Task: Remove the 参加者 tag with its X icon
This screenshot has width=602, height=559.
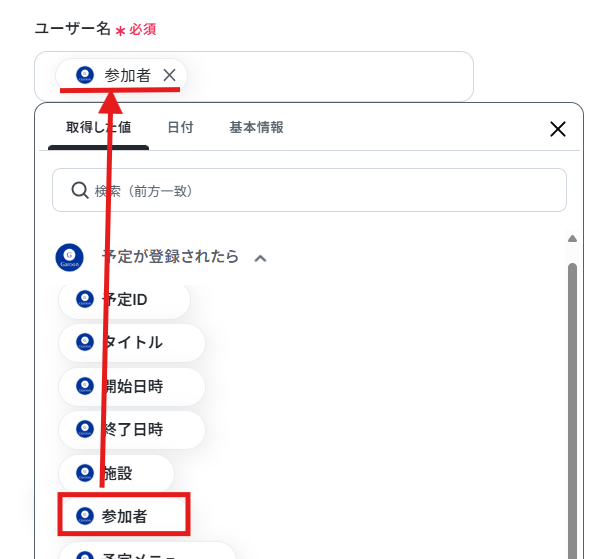Action: pos(169,75)
